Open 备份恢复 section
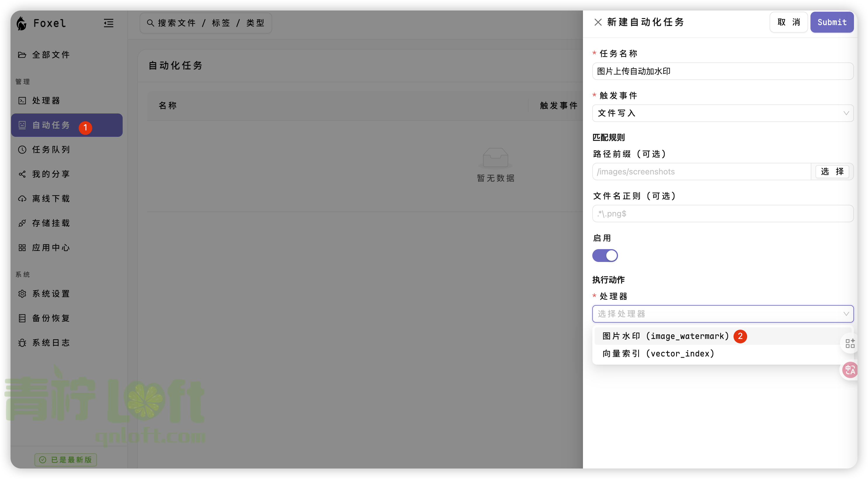 point(51,318)
